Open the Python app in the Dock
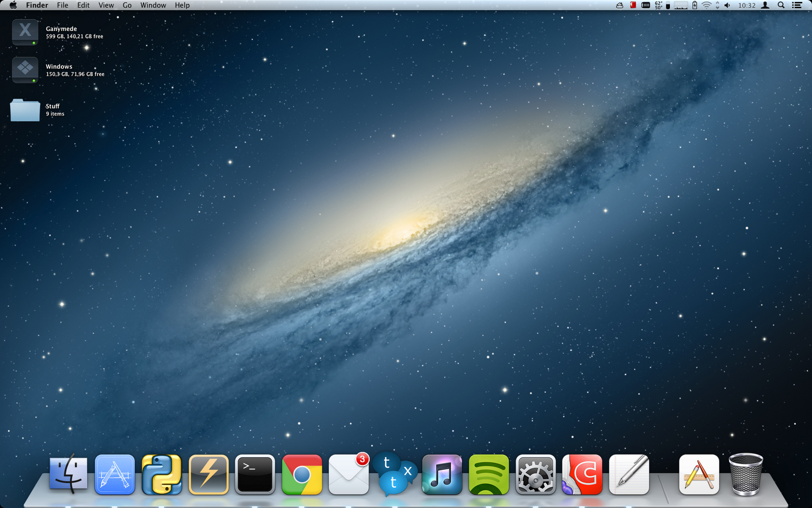 coord(162,474)
